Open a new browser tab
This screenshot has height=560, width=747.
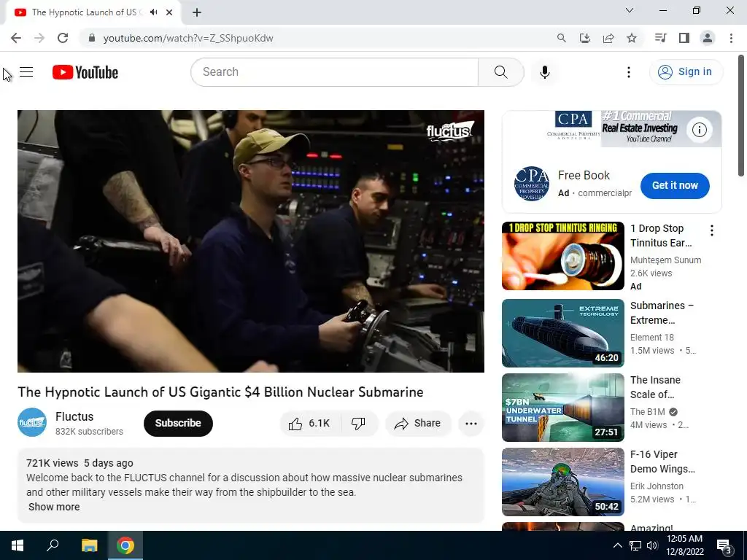pos(197,13)
